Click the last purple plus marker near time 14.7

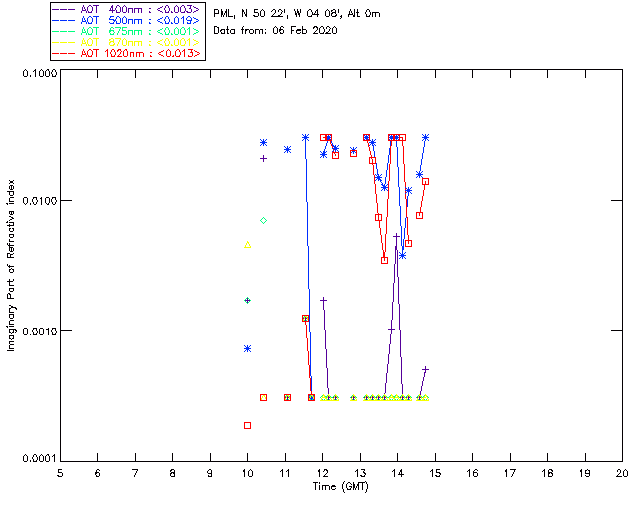pos(425,369)
